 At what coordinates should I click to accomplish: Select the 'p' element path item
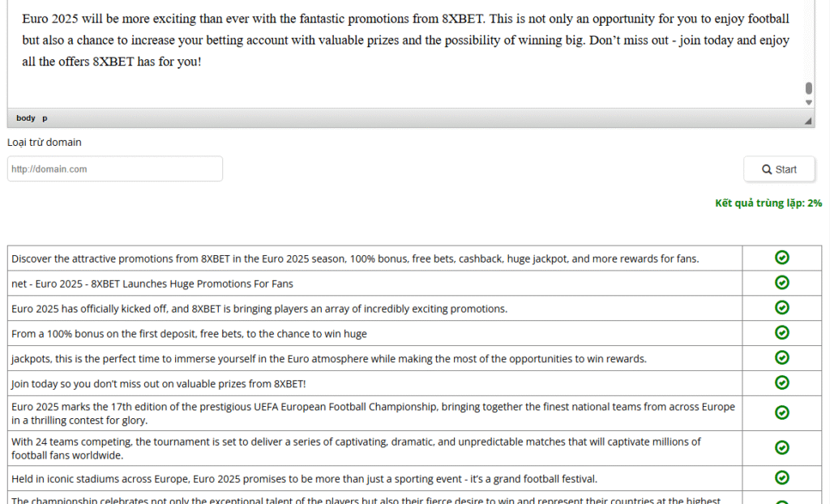pyautogui.click(x=45, y=118)
